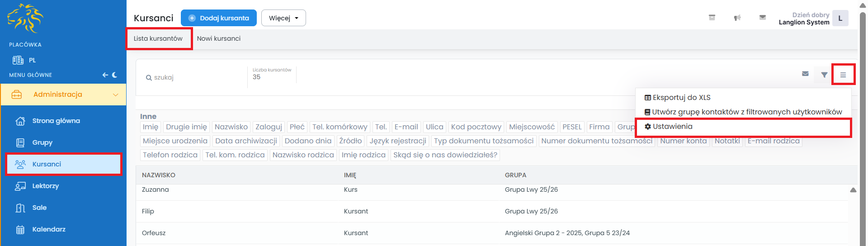Expand the Więcej dropdown

point(283,18)
